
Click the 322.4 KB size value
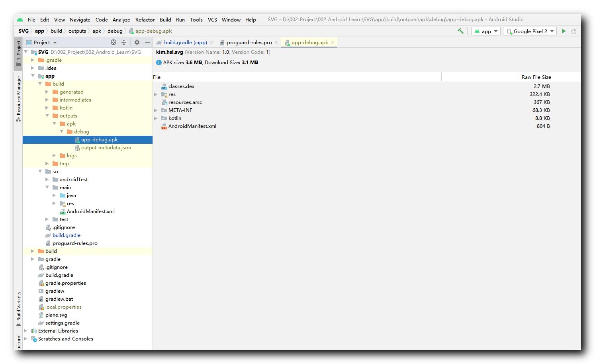coord(540,94)
